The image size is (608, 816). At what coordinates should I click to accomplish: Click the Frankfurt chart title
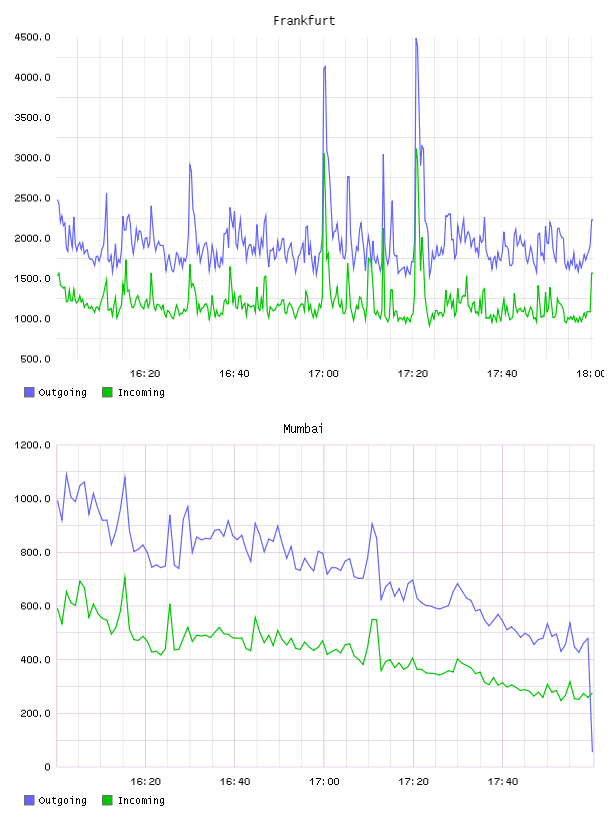[x=304, y=21]
